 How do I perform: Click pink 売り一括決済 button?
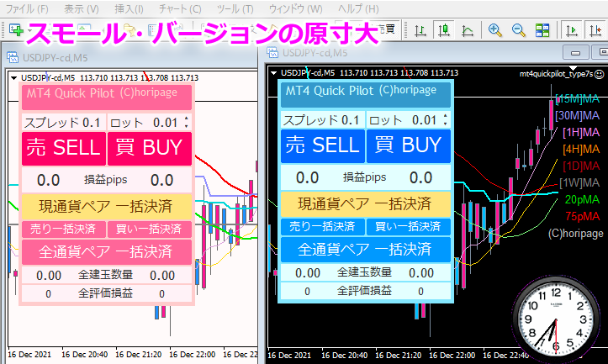pos(64,229)
